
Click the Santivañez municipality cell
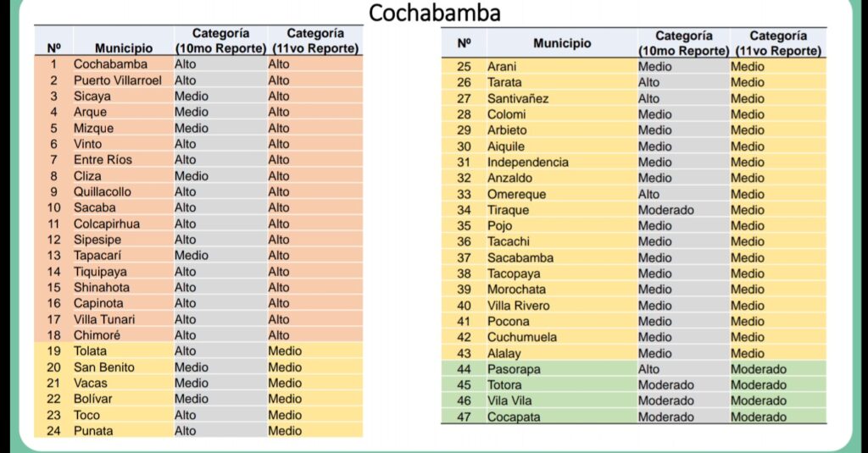(x=517, y=98)
